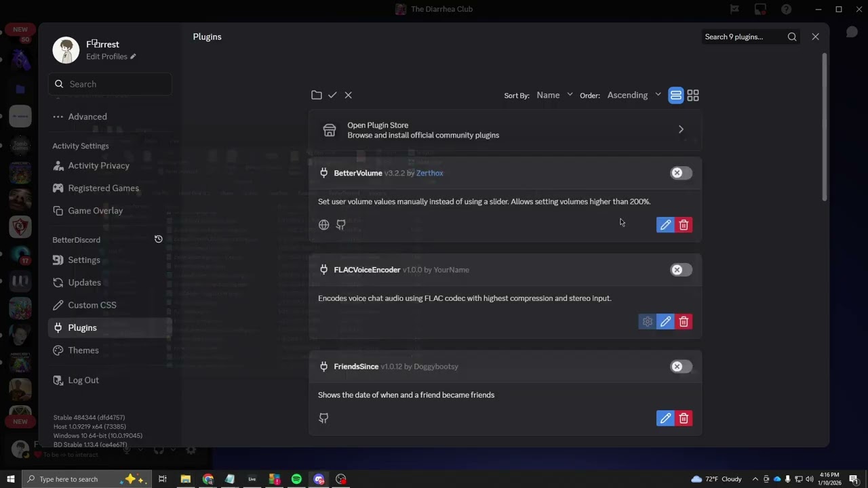Click the Open Plugin Store banner
Image resolution: width=868 pixels, height=488 pixels.
505,130
